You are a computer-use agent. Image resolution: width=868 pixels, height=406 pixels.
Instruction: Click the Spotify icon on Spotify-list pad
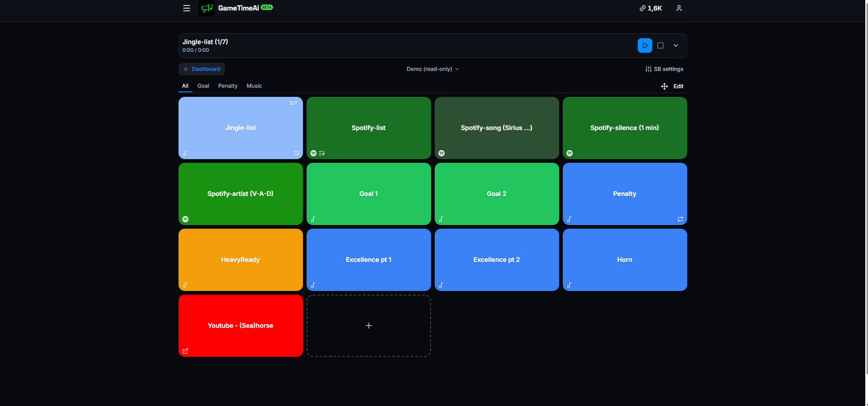313,153
